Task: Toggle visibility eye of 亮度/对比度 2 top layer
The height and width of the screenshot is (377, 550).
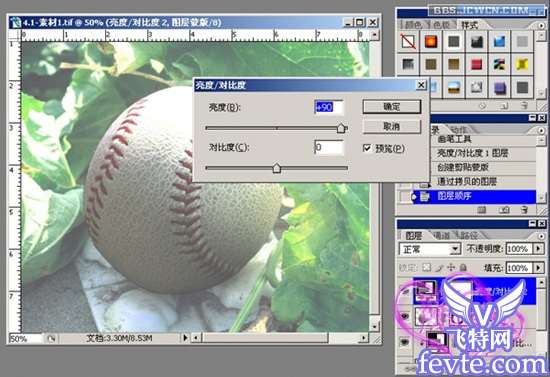Action: [x=404, y=292]
